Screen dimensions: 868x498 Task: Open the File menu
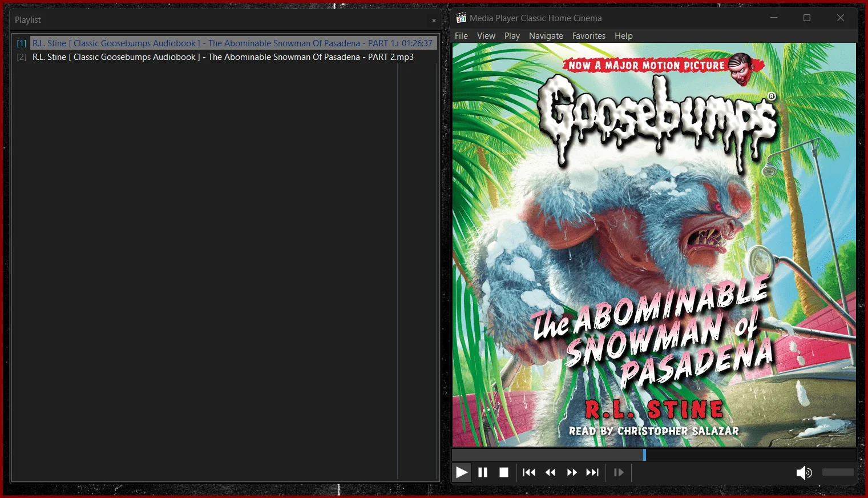461,35
